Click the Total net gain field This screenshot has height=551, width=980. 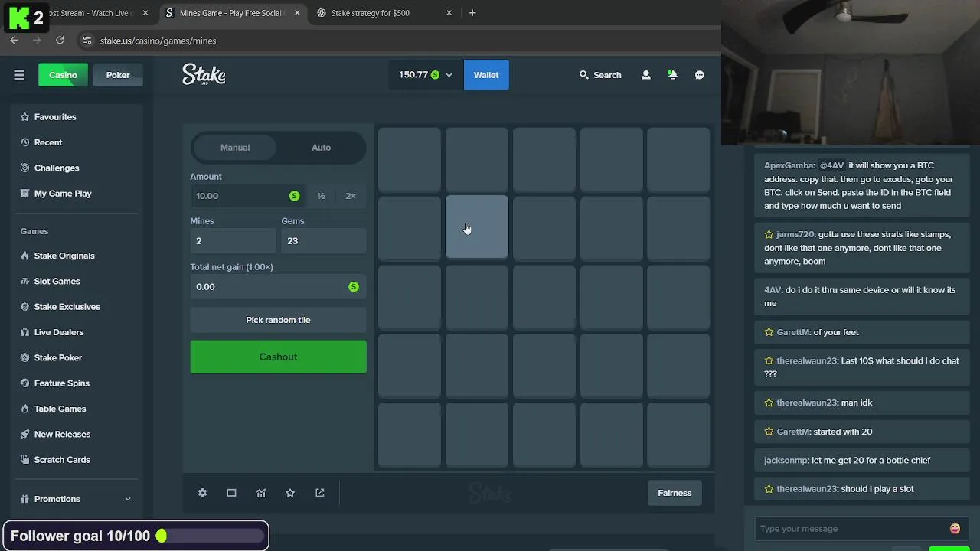tap(278, 286)
